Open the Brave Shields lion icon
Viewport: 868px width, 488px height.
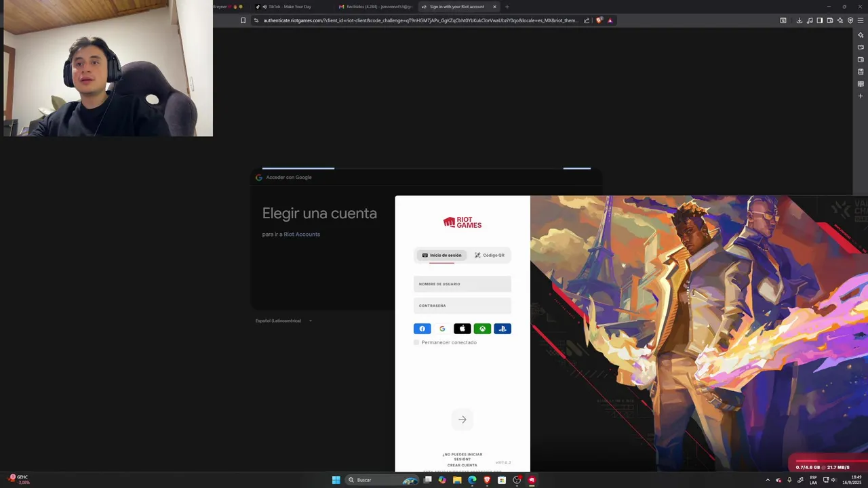599,20
